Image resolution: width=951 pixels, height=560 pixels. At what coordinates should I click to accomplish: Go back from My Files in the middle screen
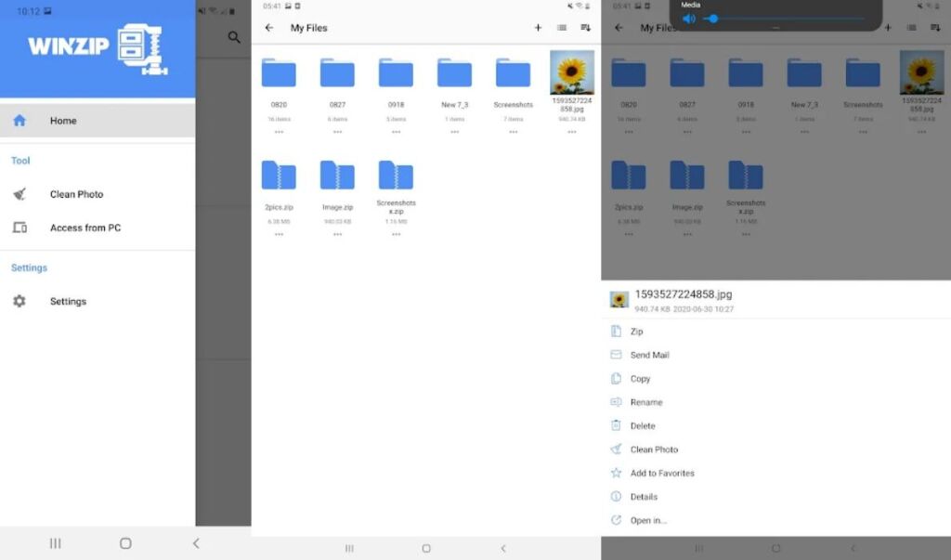269,28
